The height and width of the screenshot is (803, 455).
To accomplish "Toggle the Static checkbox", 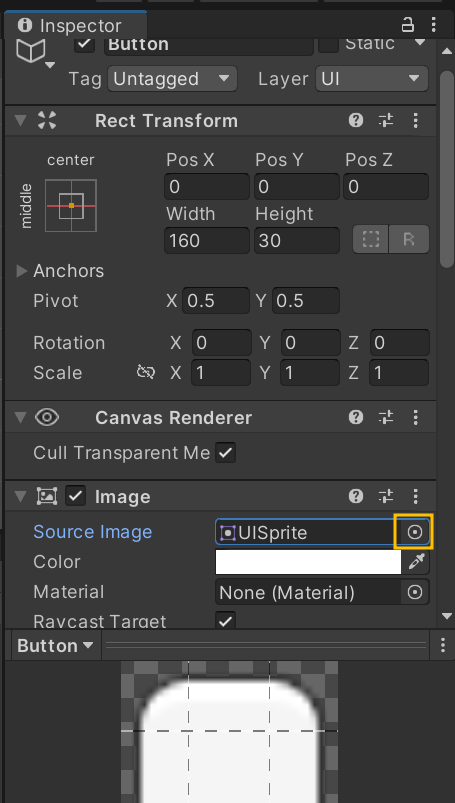I will click(328, 44).
